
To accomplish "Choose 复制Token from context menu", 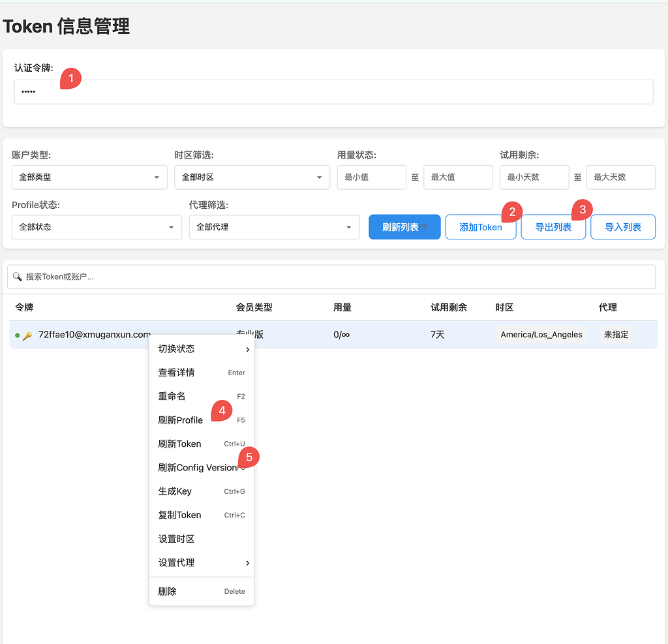I will (x=202, y=515).
